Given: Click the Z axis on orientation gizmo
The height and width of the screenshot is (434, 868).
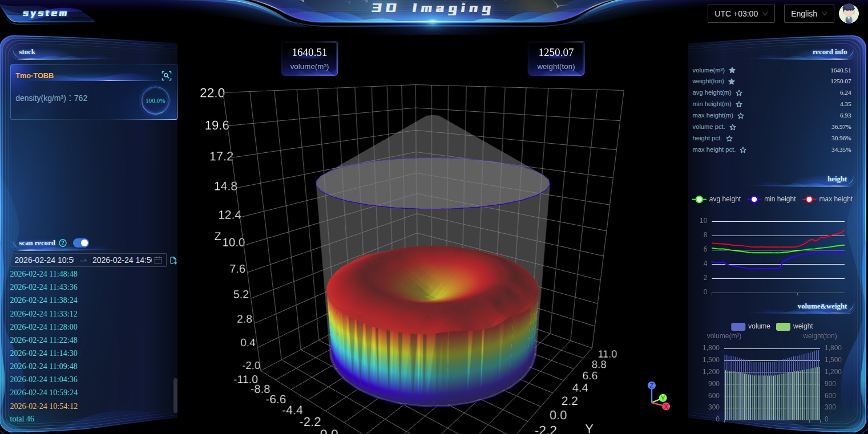Looking at the screenshot, I should tap(652, 386).
